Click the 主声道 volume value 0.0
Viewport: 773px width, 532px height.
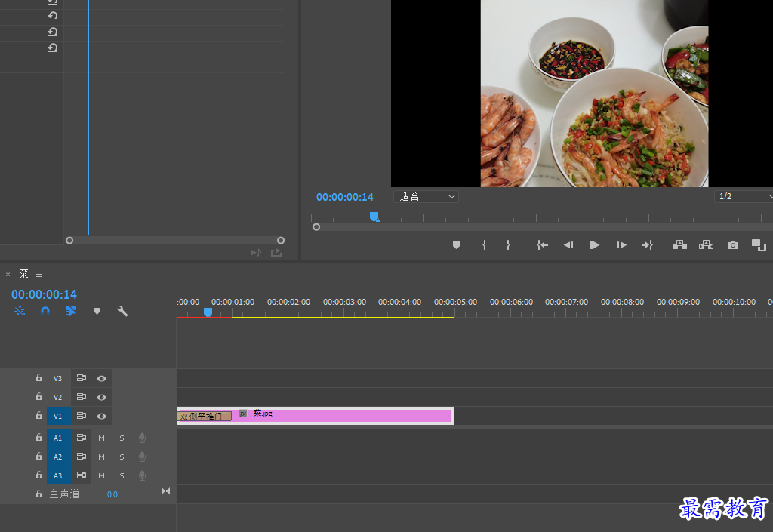(x=112, y=494)
